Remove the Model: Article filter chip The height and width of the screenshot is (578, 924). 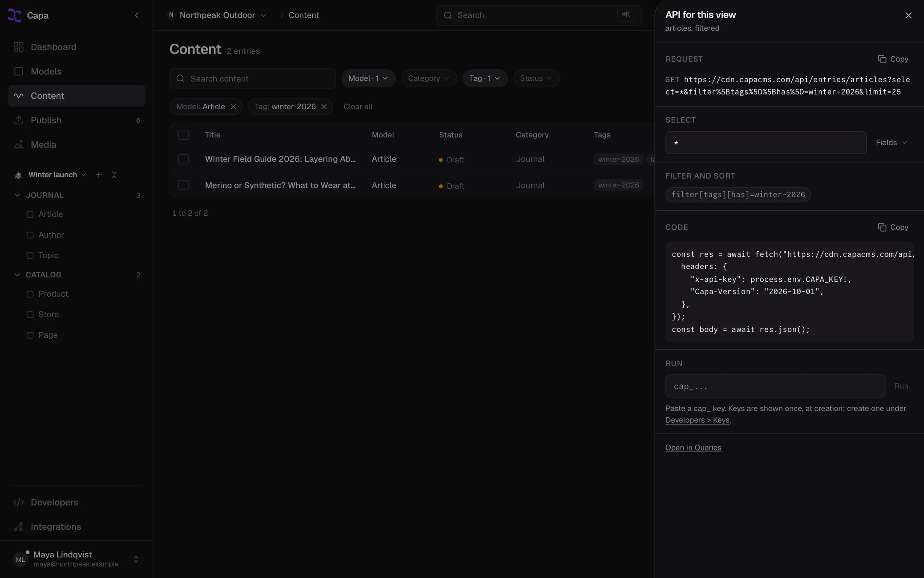(234, 107)
